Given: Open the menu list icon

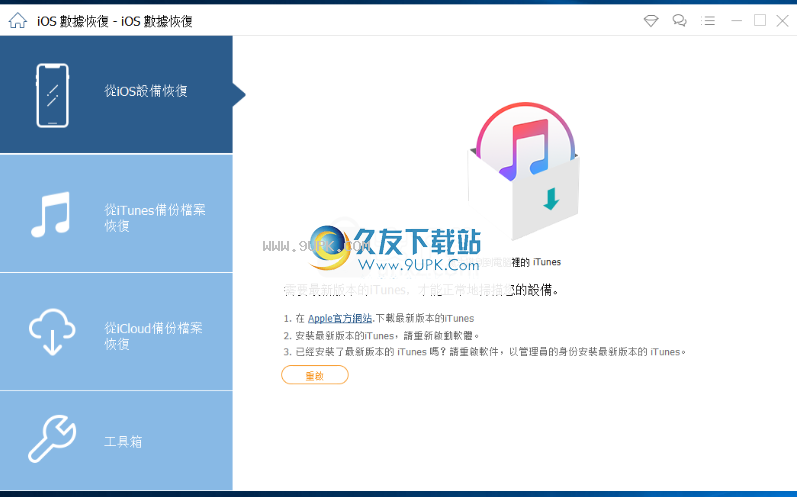Looking at the screenshot, I should pos(708,20).
